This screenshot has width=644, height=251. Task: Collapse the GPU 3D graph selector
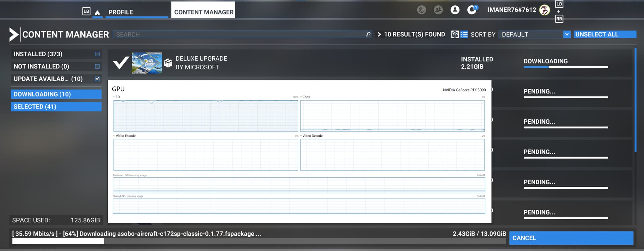tap(114, 97)
